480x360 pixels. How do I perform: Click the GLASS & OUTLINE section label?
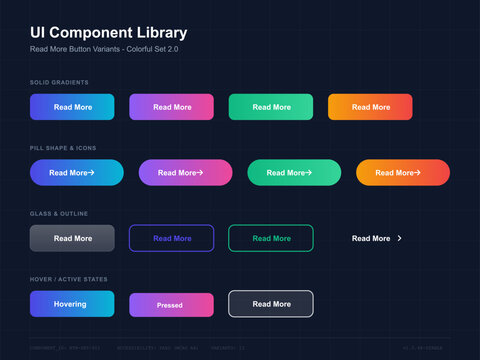tap(59, 214)
